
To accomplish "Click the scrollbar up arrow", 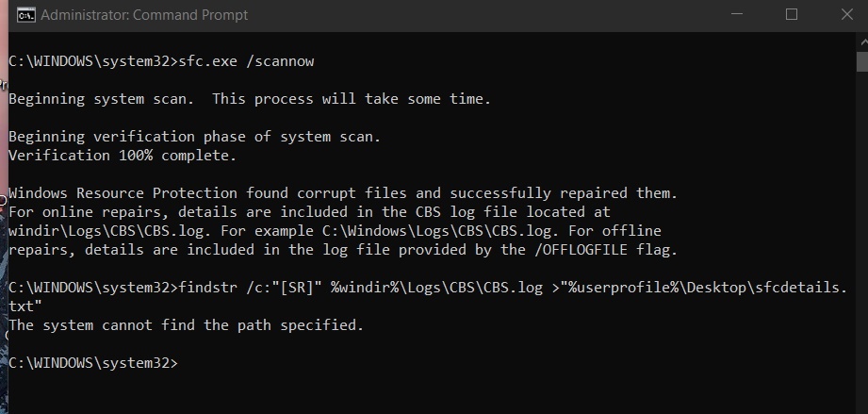I will [862, 42].
